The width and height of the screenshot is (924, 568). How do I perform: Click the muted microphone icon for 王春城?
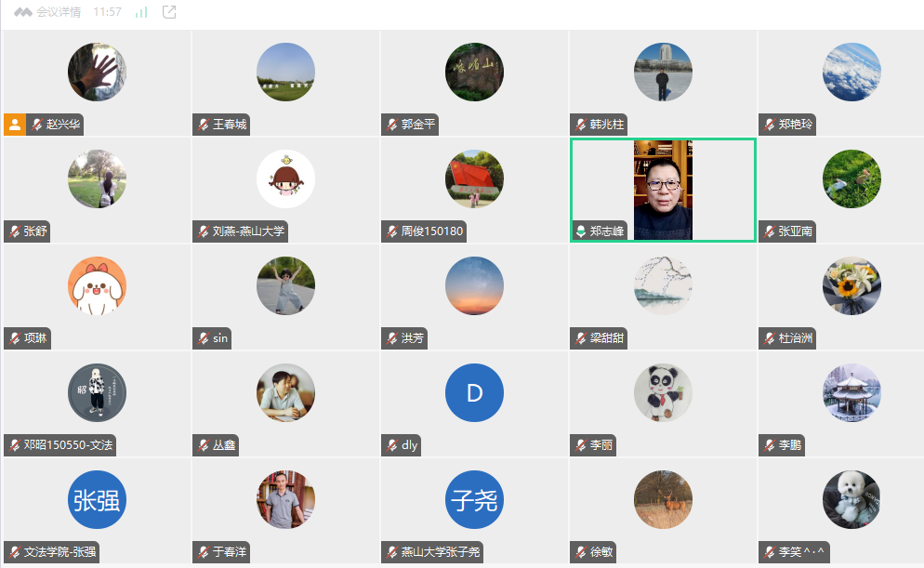click(204, 125)
